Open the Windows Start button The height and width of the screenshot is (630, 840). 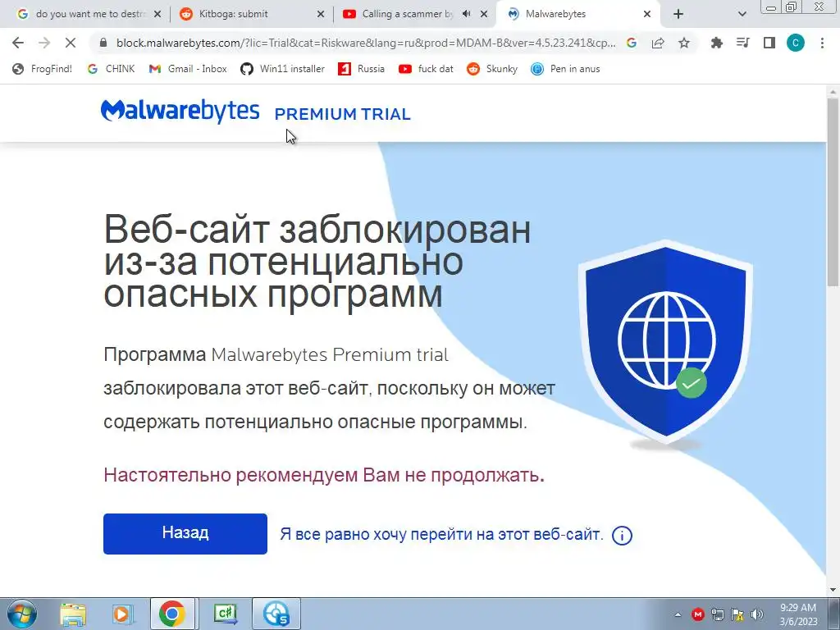tap(22, 614)
